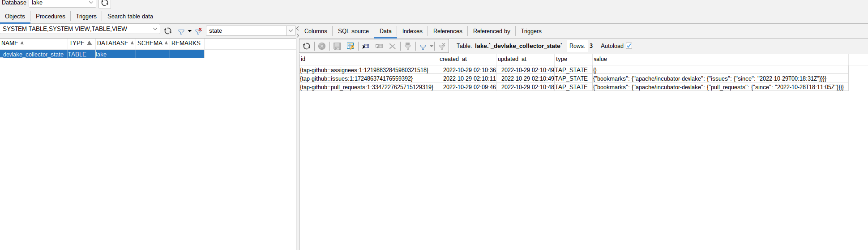Sort objects by the DATABASE column
The width and height of the screenshot is (868, 250).
coord(115,43)
